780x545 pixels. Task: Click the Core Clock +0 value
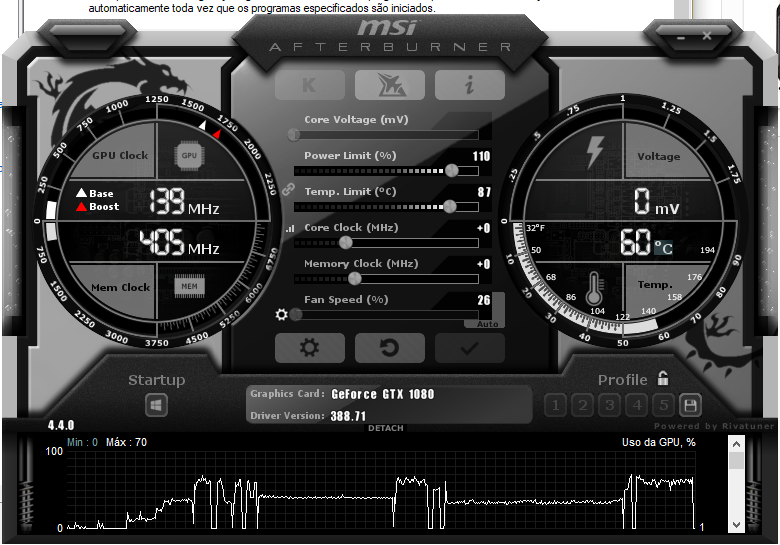coord(484,228)
